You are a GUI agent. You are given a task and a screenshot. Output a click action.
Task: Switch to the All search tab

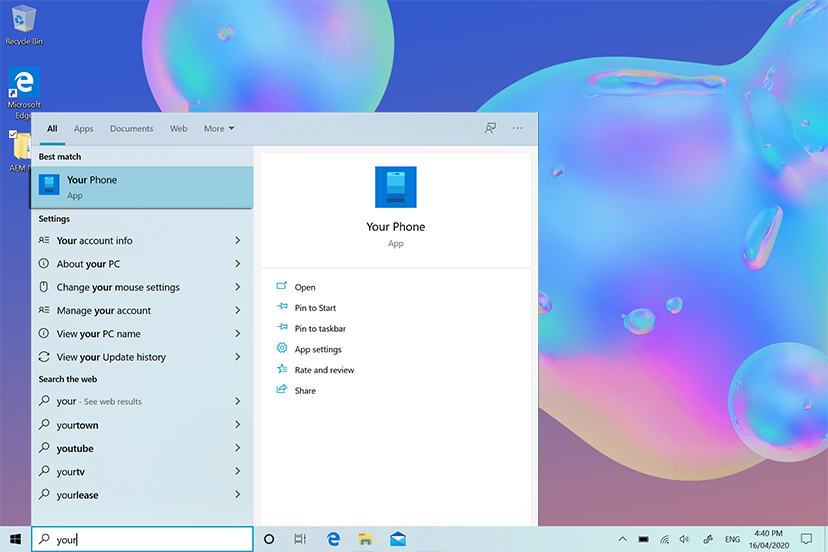(52, 128)
